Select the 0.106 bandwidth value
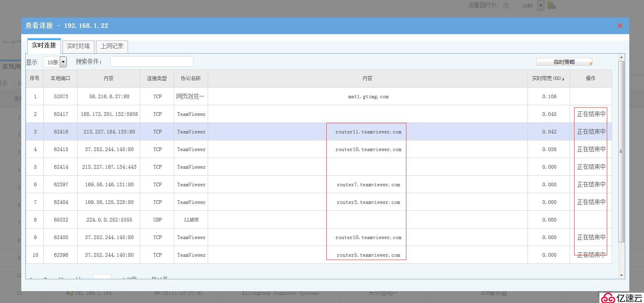This screenshot has height=303, width=644. (x=549, y=97)
